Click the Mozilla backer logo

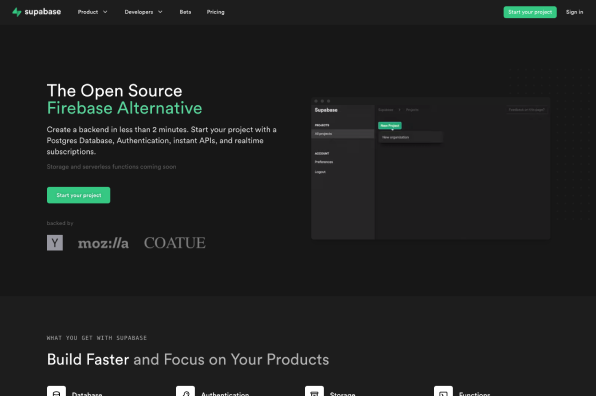coord(103,243)
